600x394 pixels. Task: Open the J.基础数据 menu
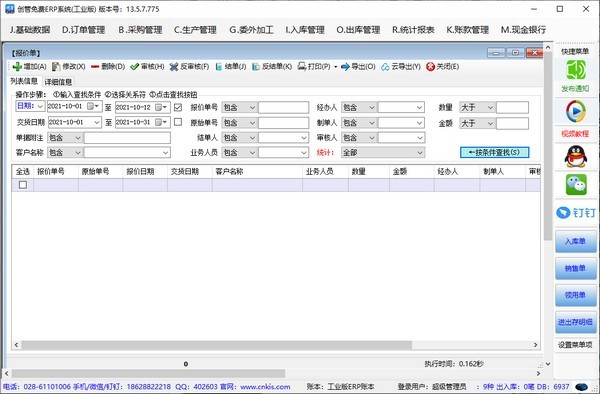coord(30,30)
